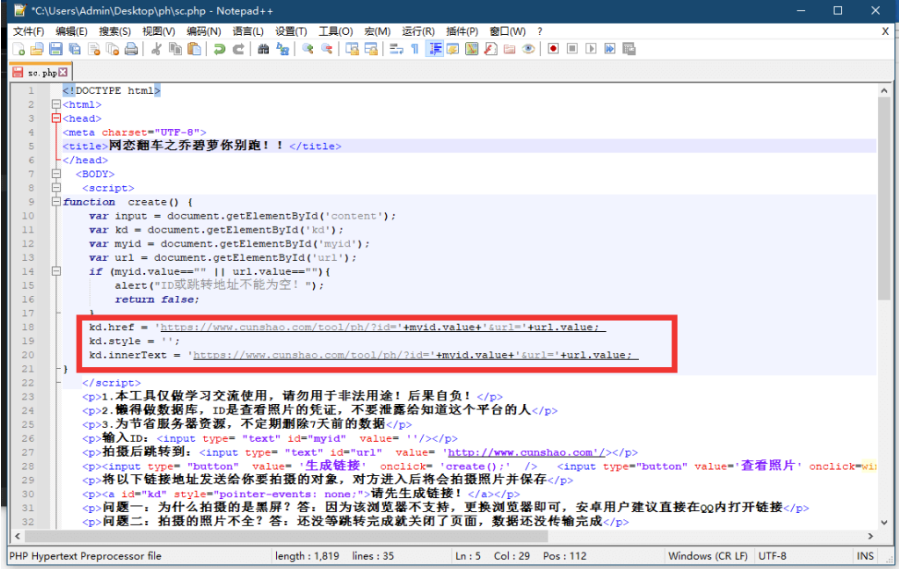This screenshot has height=569, width=899.
Task: Start macro recording with red dot icon
Action: click(x=553, y=49)
